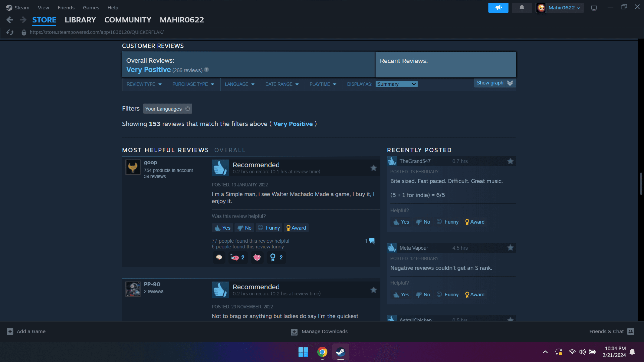Go back with the back arrow
Screen dimensions: 644x362
pyautogui.click(x=10, y=20)
